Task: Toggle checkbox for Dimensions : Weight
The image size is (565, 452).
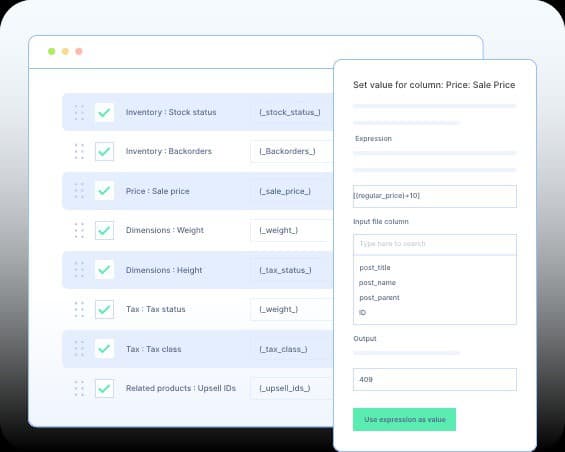Action: click(104, 230)
